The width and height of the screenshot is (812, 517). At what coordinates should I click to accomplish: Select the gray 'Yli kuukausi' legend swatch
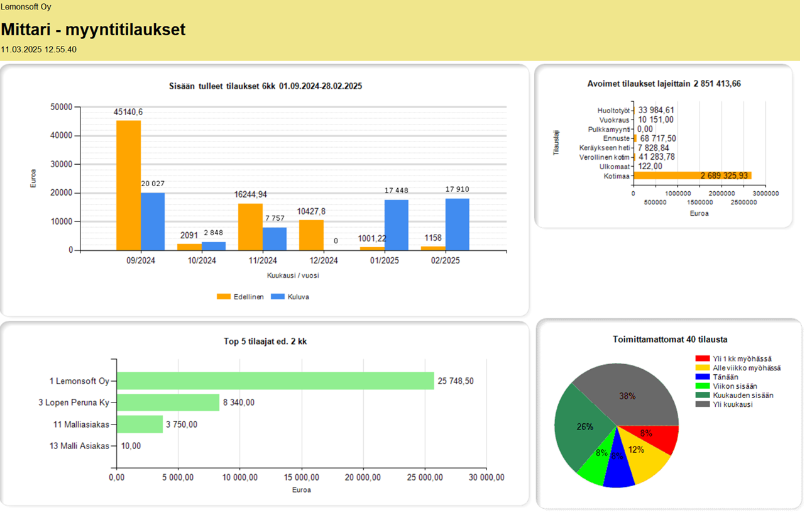(702, 404)
